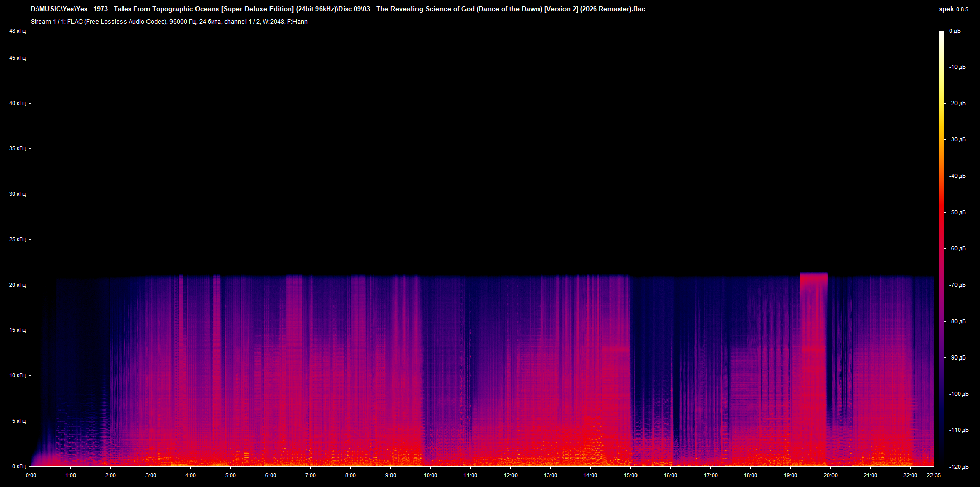
Task: Click the 12:00 time axis label
Action: [511, 476]
